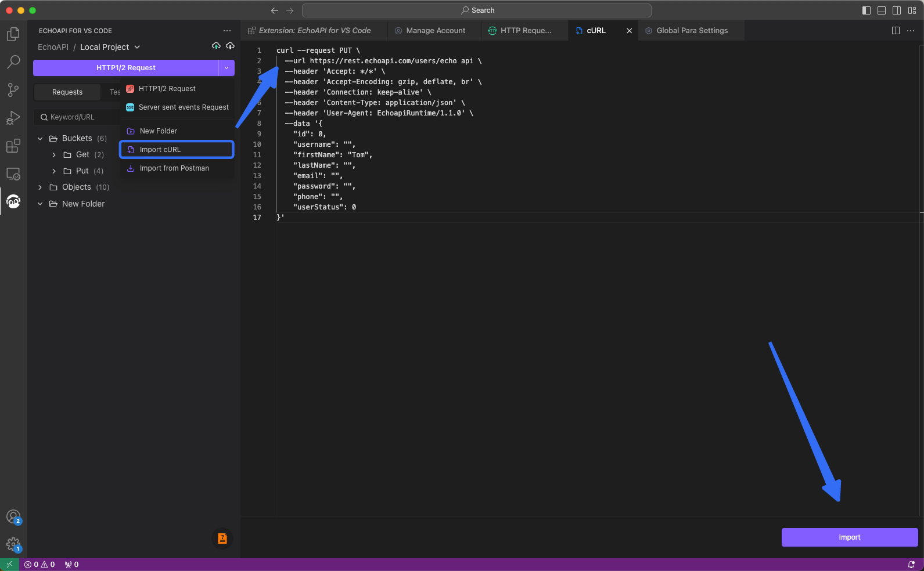Viewport: 924px width, 571px height.
Task: Select New Folder menu item
Action: (x=177, y=131)
